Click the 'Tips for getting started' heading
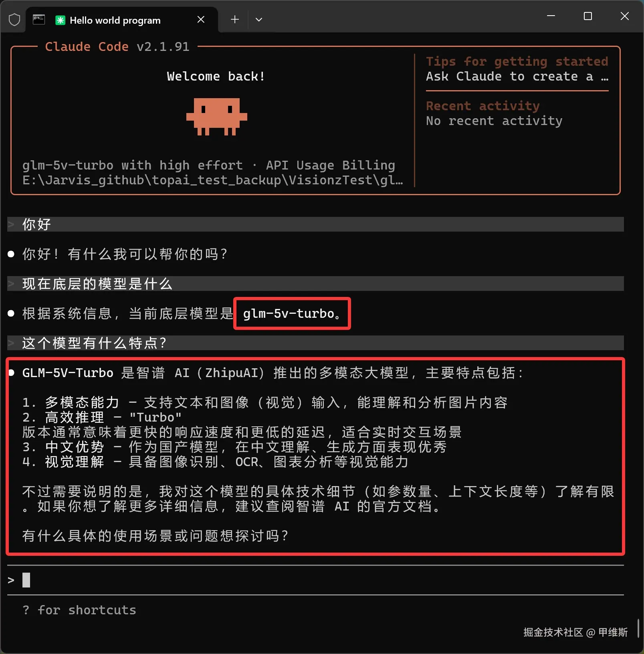 [517, 61]
